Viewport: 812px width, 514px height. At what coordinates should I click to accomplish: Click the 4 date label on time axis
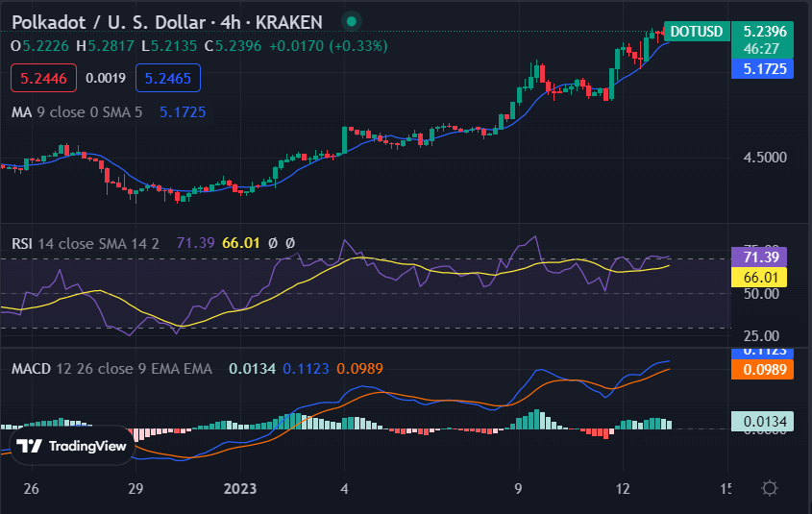tap(344, 489)
